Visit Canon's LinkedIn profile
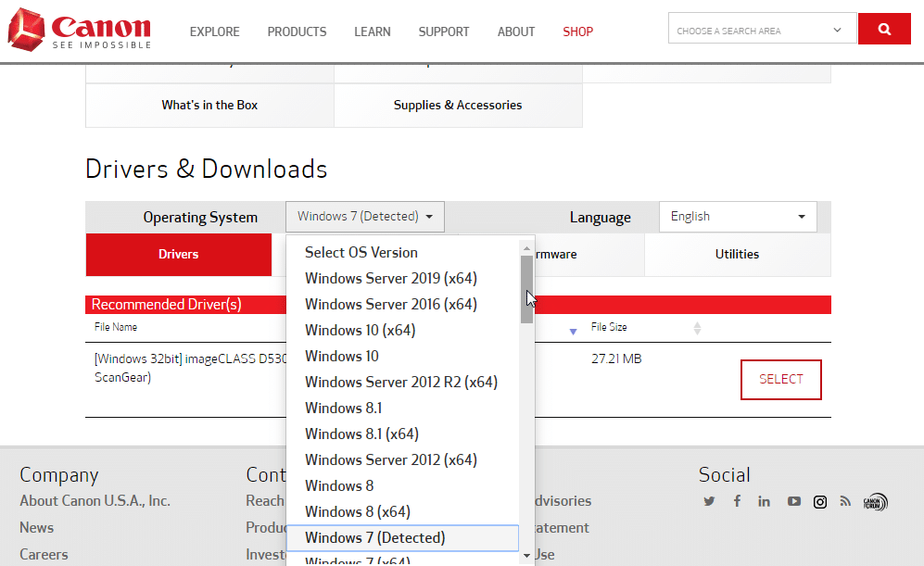The width and height of the screenshot is (924, 566). [x=764, y=501]
